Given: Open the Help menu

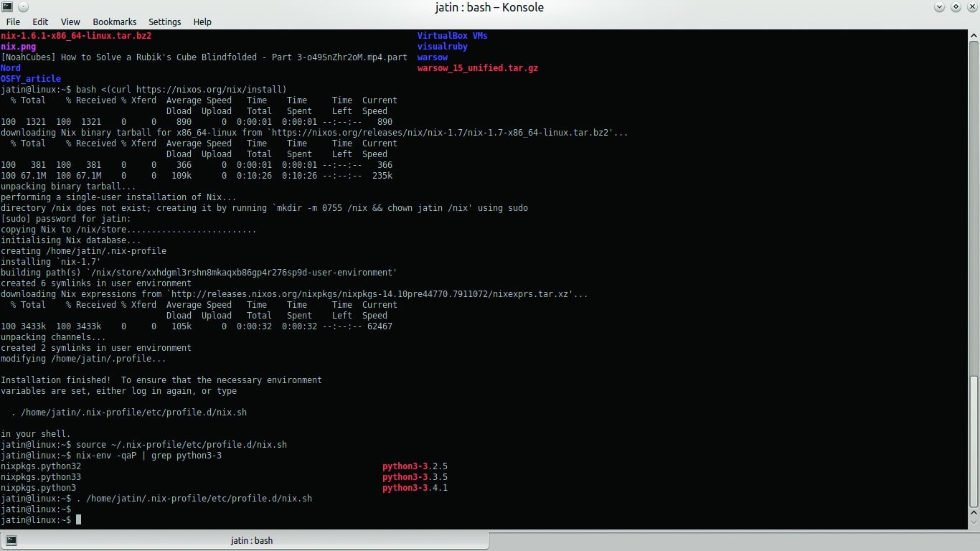Looking at the screenshot, I should (x=202, y=22).
